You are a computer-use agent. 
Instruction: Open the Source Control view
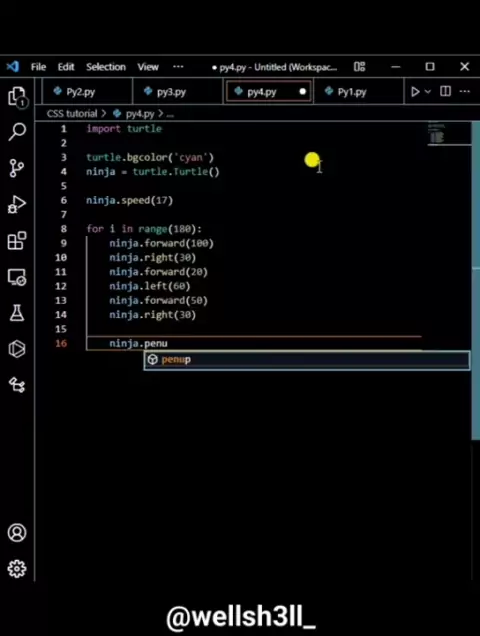point(17,168)
